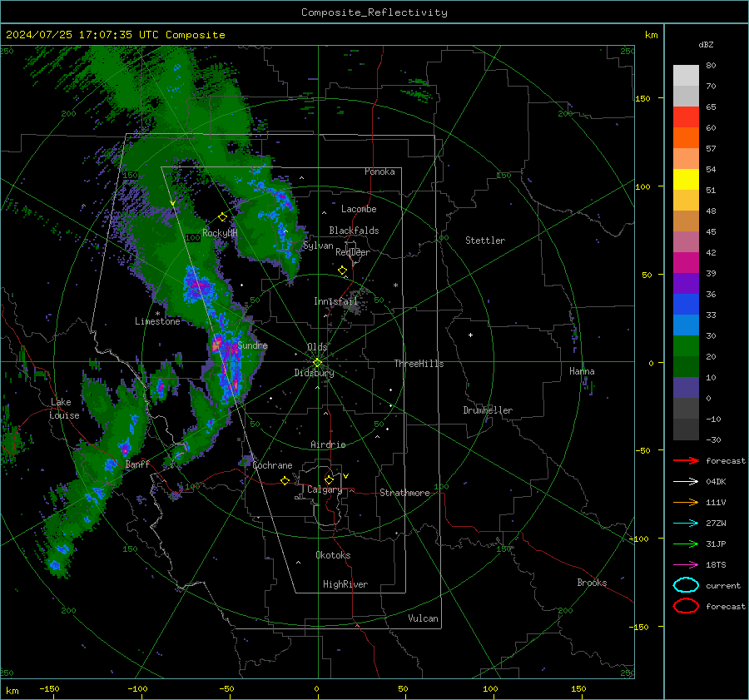Screen dimensions: 749x700
Task: Select the timestamp 2024/07/25 17:07:35 UTC Composite
Action: click(115, 35)
